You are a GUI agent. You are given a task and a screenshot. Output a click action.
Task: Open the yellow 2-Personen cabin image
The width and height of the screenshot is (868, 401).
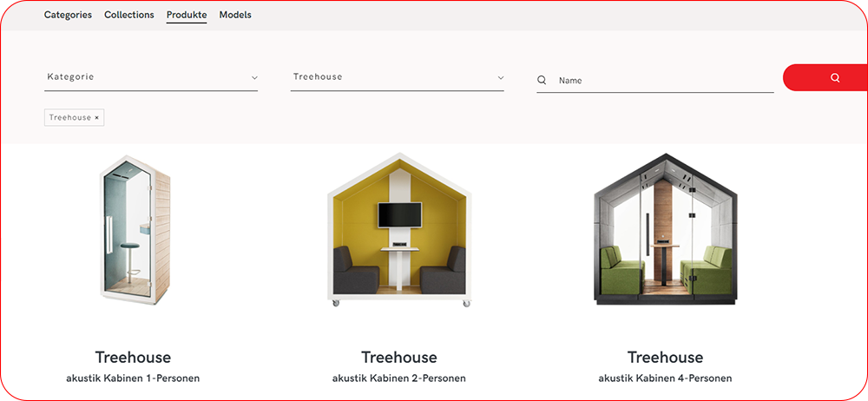pos(399,230)
